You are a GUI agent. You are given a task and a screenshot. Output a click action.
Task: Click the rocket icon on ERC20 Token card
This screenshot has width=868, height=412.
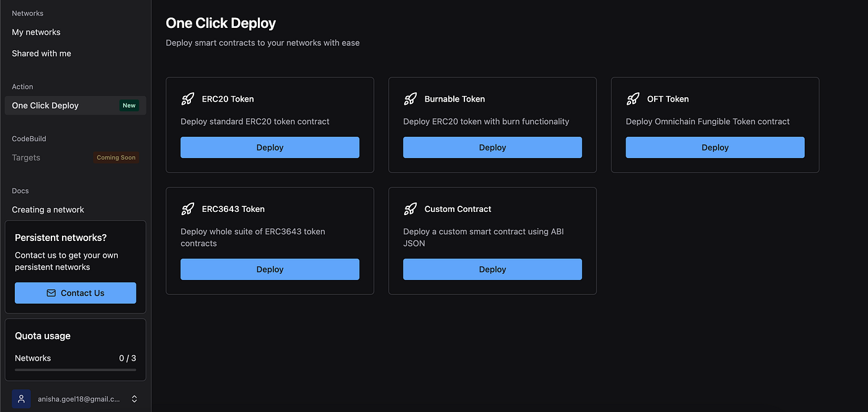point(188,99)
